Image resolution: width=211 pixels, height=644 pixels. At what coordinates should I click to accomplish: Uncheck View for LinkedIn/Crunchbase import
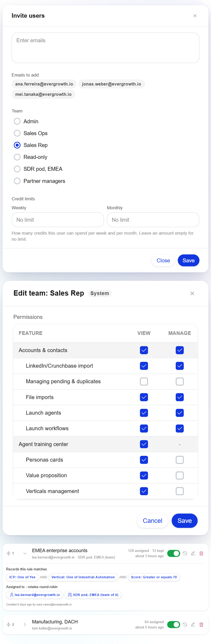pos(144,366)
